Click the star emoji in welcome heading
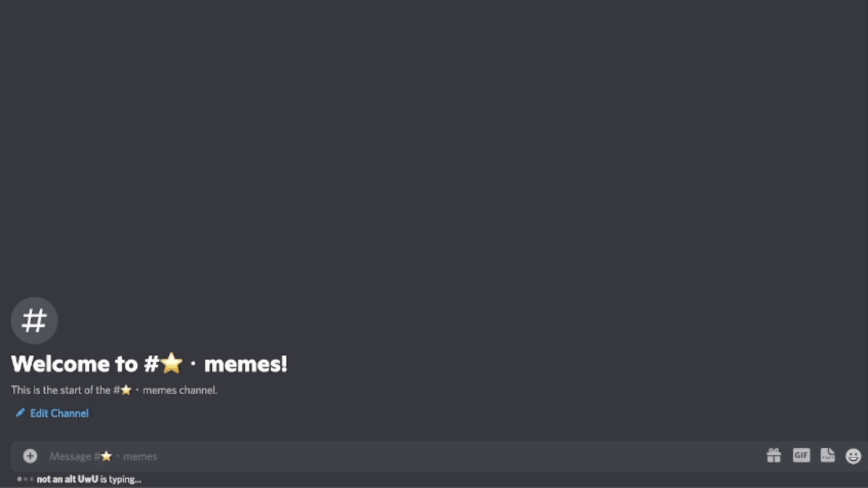Image resolution: width=868 pixels, height=488 pixels. point(172,363)
